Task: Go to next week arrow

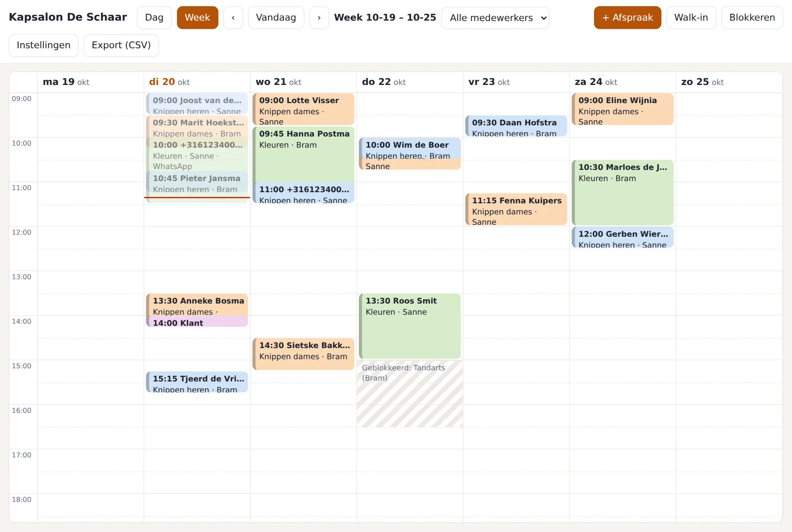Action: pos(319,18)
